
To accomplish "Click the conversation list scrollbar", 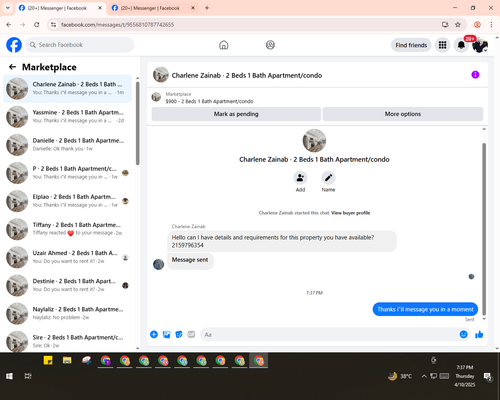I will 137,123.
